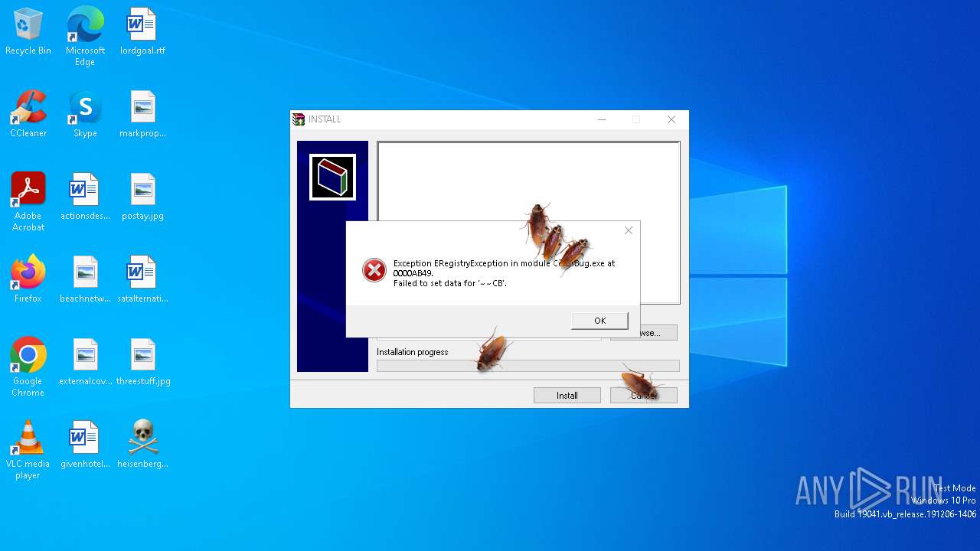
Task: Open the Adobe Acrobat shortcut
Action: (28, 202)
